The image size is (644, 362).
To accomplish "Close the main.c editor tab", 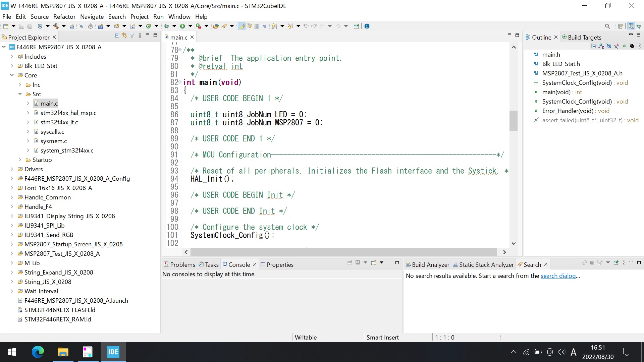I will click(192, 37).
